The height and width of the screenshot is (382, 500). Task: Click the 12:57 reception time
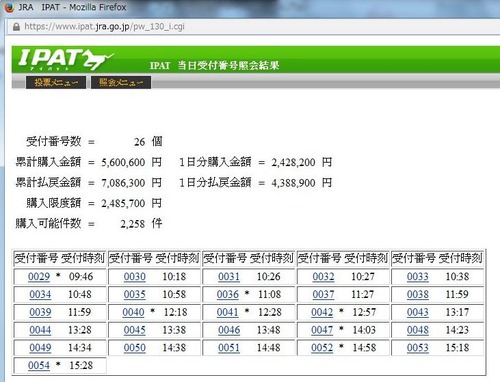coord(364,312)
